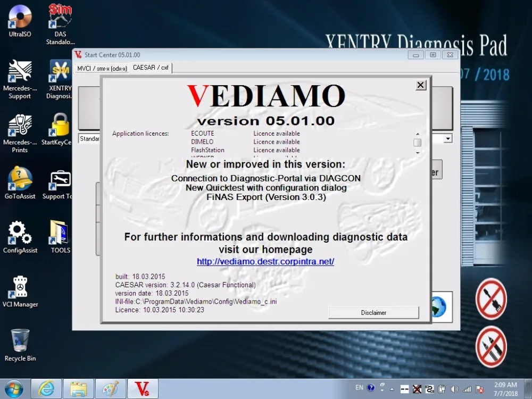Close the Start Center window
The width and height of the screenshot is (532, 399).
tap(450, 55)
